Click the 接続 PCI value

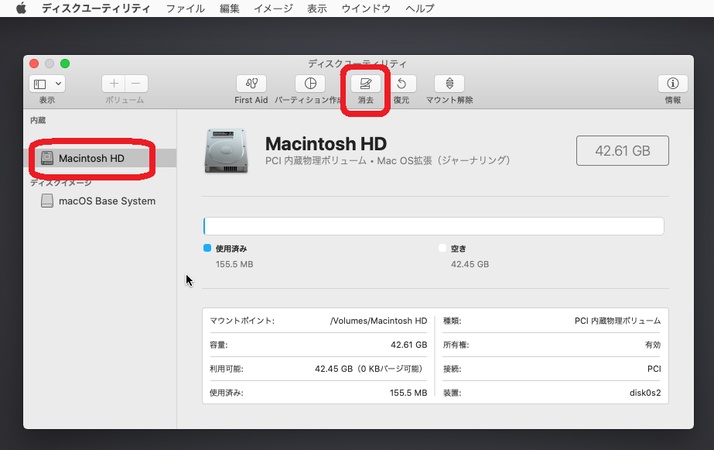tap(654, 368)
